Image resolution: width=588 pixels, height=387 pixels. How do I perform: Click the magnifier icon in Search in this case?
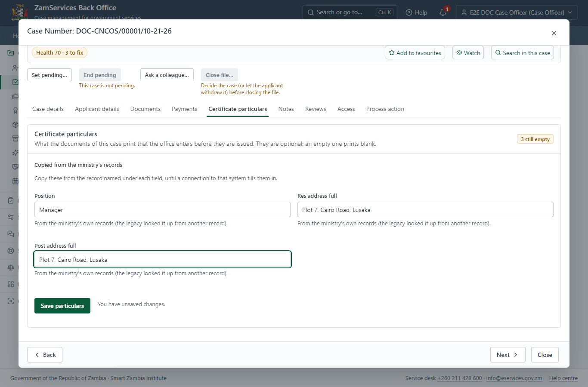click(x=498, y=52)
